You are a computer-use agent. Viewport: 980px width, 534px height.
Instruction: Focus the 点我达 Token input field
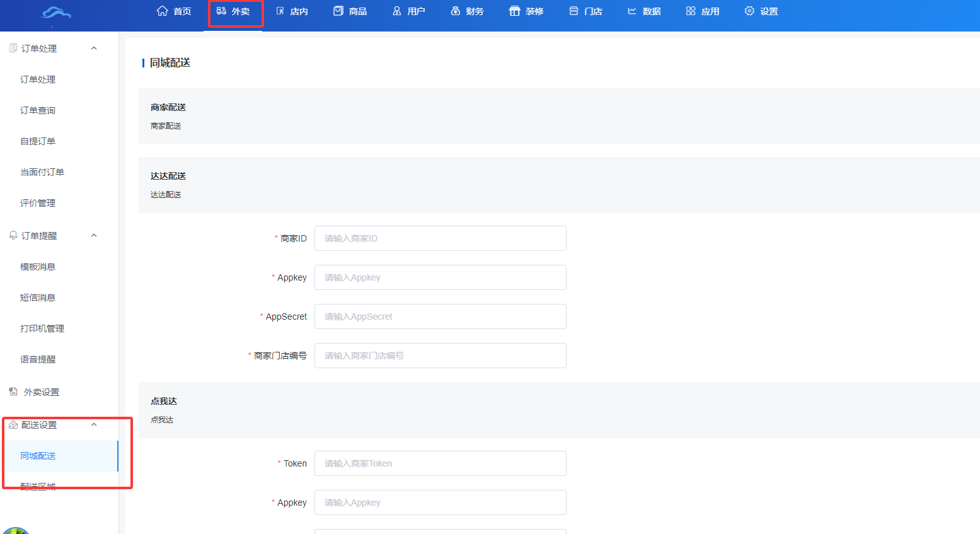pyautogui.click(x=441, y=463)
